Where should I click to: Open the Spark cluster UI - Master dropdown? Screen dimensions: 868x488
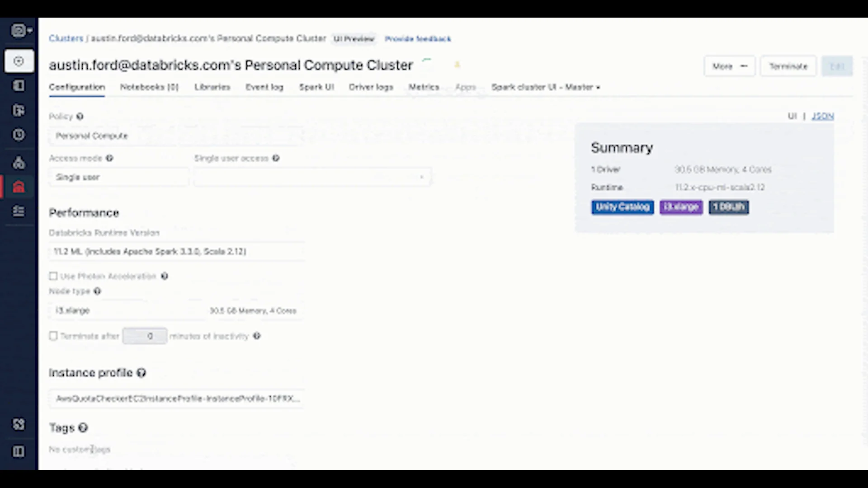pyautogui.click(x=546, y=87)
